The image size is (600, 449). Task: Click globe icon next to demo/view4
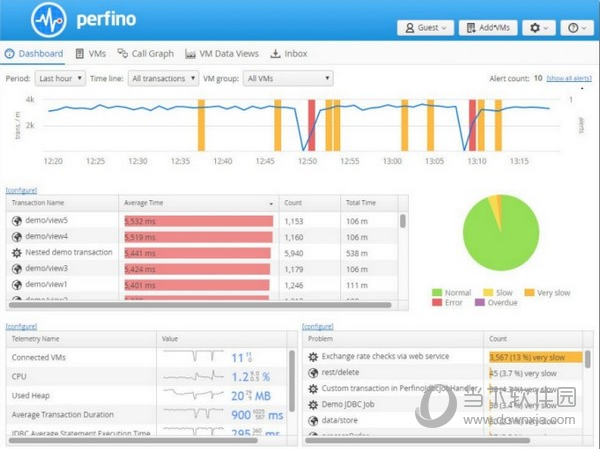[x=16, y=237]
